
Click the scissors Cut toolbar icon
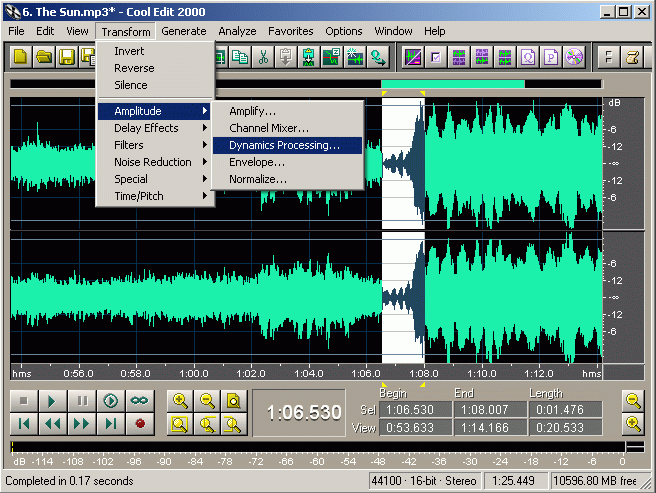coord(263,56)
